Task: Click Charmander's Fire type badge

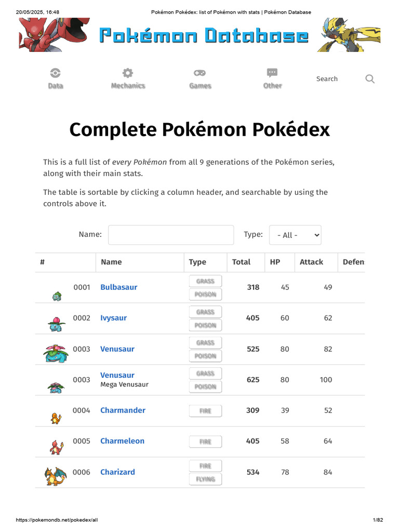Action: [x=205, y=411]
